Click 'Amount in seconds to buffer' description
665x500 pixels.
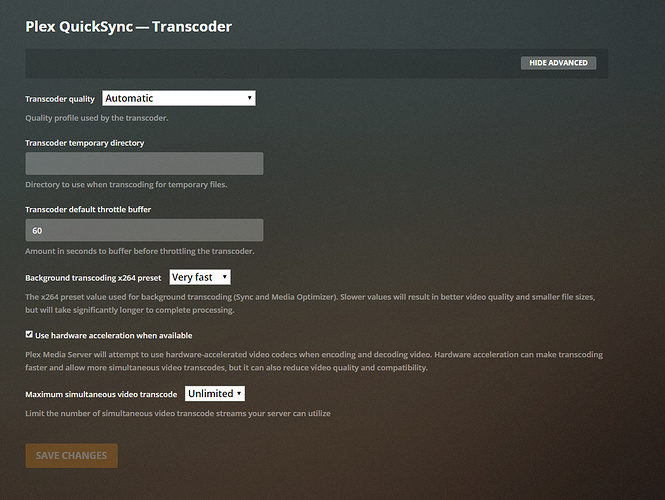(140, 251)
